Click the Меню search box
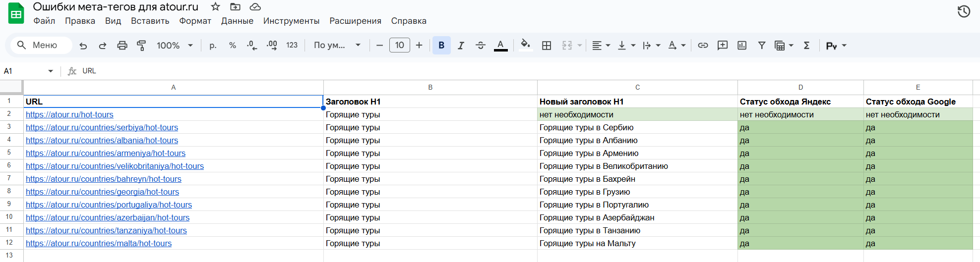The width and height of the screenshot is (980, 262). tap(42, 46)
